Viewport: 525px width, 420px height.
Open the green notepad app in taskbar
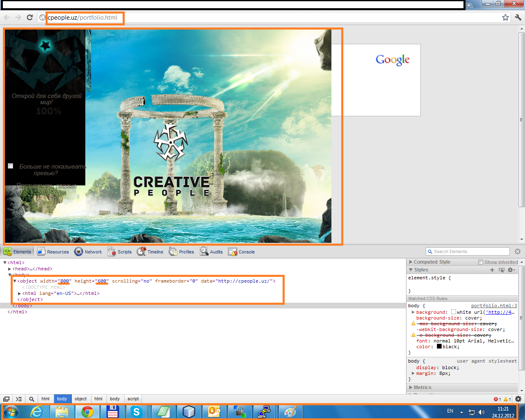click(x=163, y=412)
